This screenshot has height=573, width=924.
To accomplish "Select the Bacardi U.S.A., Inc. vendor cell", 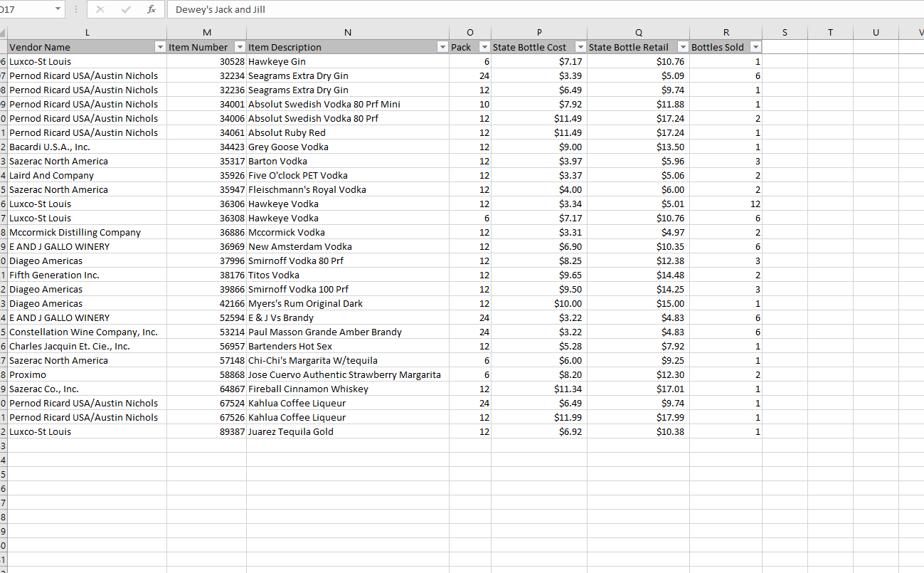I will coord(87,147).
